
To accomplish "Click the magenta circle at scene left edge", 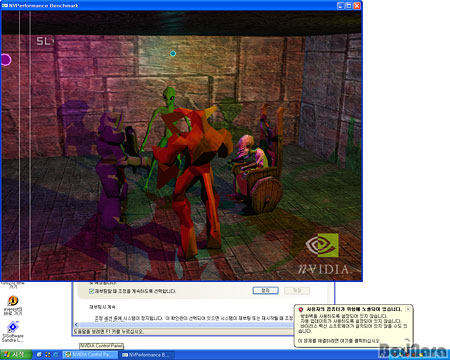I will 6,60.
